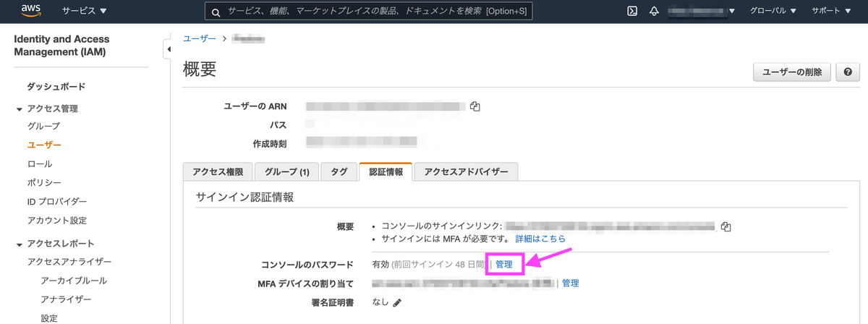The width and height of the screenshot is (868, 324).
Task: Collapse the left sidebar with arrow handle
Action: coord(168,49)
